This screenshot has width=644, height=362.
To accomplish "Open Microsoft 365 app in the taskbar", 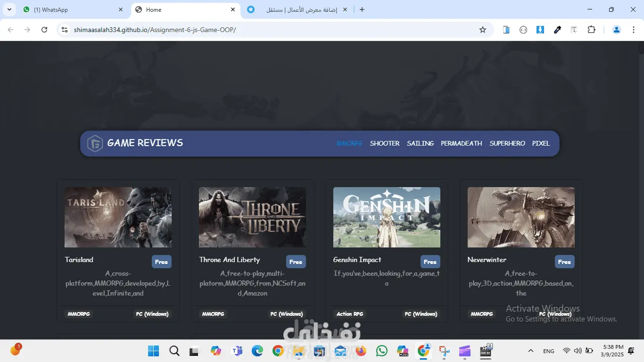I will (403, 351).
